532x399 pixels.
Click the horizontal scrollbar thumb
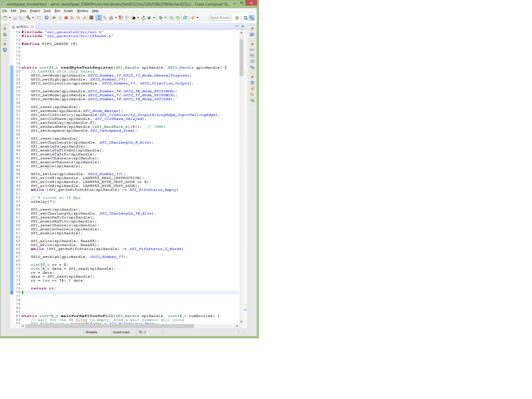click(110, 326)
